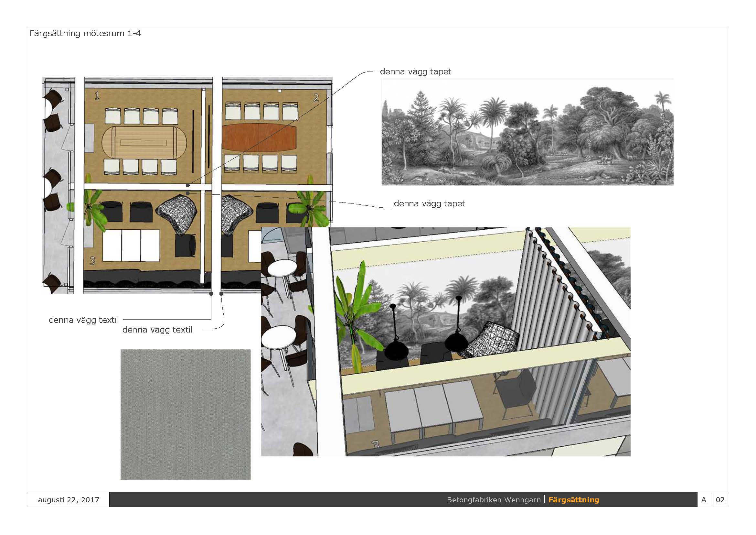Click room number 3 on the floor plan

coord(92,261)
